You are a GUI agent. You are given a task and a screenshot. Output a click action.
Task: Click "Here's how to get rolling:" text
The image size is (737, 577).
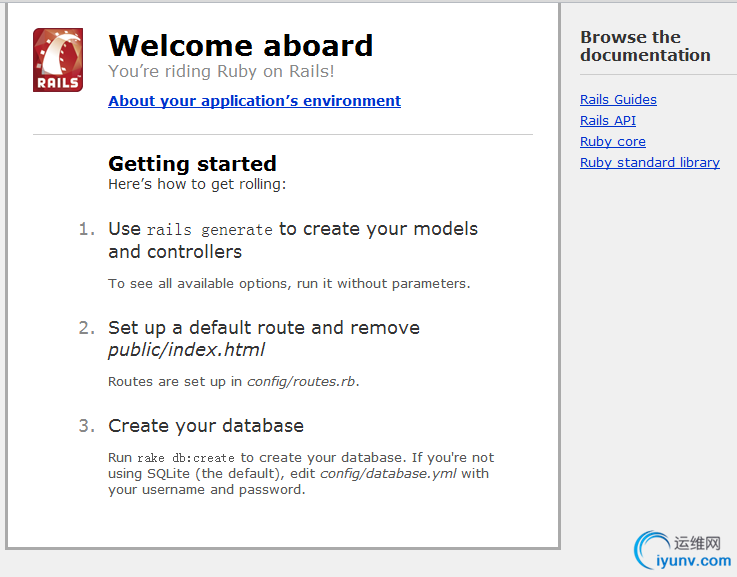(x=197, y=184)
